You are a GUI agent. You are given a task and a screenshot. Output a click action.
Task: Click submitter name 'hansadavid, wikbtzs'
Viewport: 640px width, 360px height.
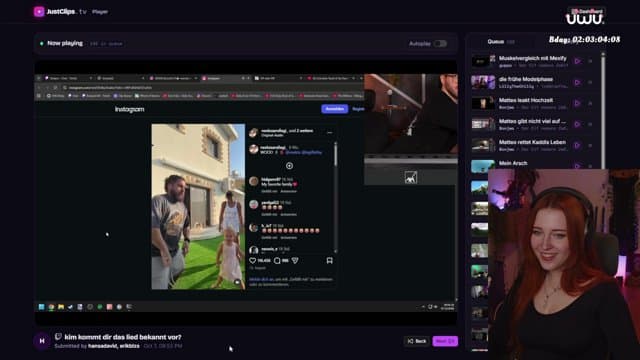(x=114, y=346)
